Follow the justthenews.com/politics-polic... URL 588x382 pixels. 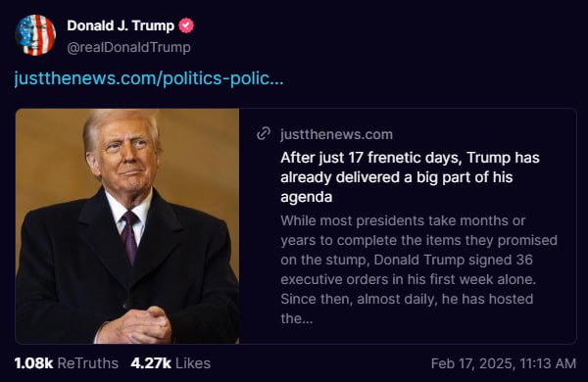point(149,78)
